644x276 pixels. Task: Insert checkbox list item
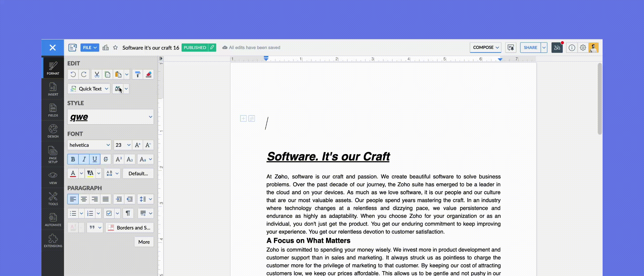109,213
